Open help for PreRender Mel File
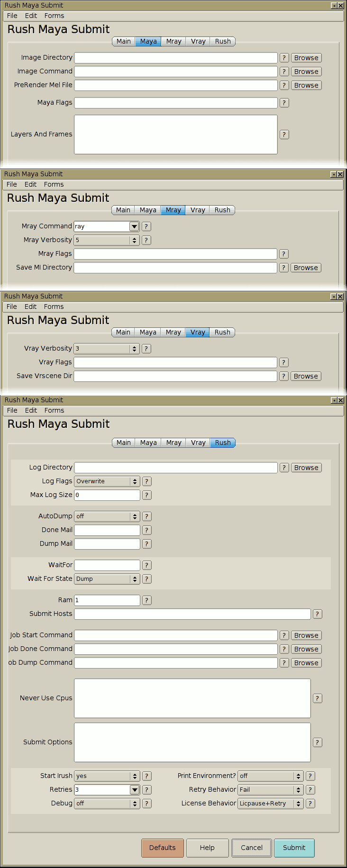This screenshot has width=347, height=868. pyautogui.click(x=284, y=85)
